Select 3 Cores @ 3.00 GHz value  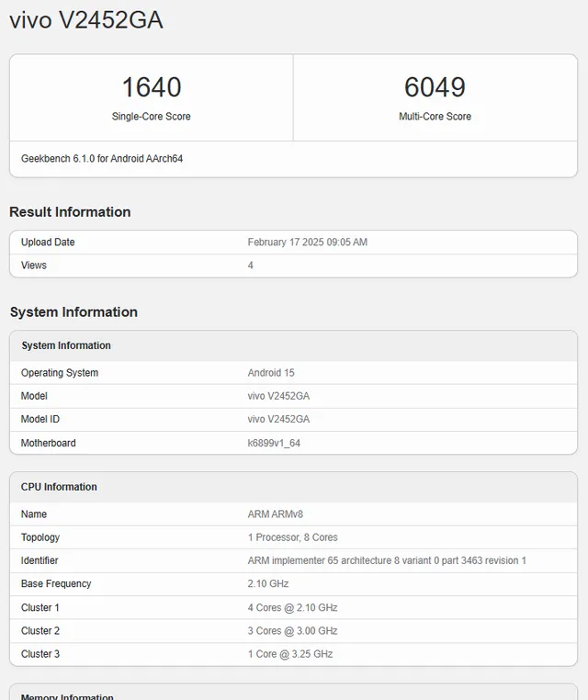[x=293, y=631]
